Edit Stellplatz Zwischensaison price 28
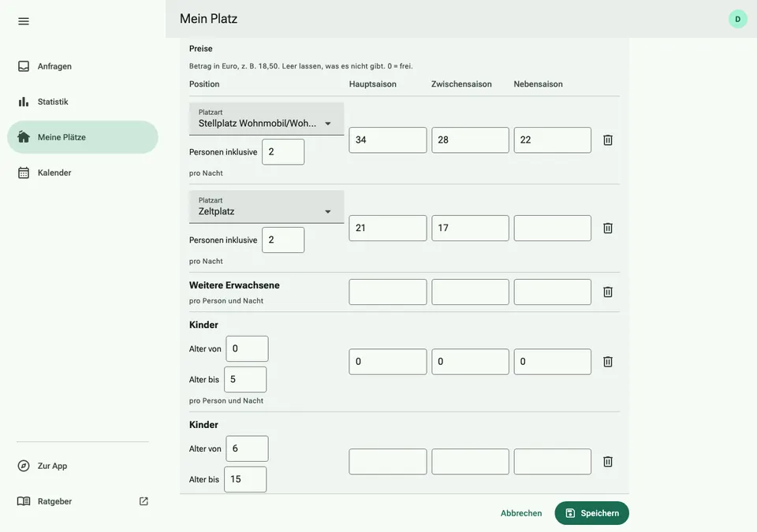Screen dimensions: 757x532 click(470, 140)
